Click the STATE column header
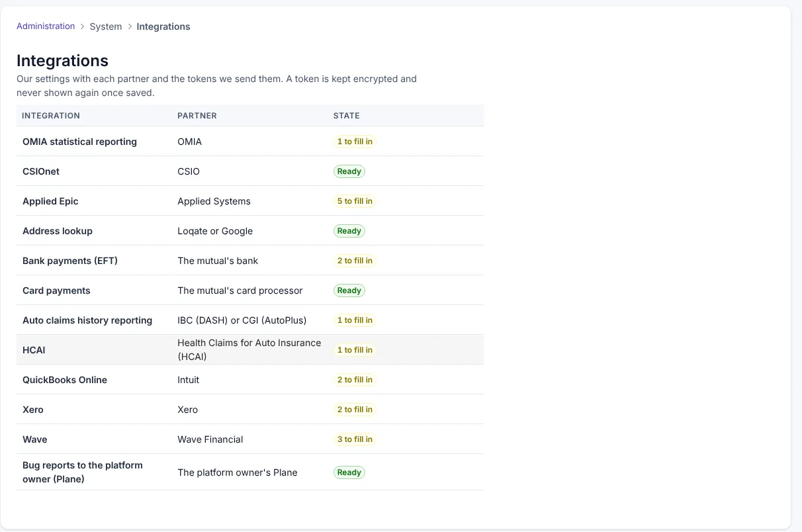This screenshot has height=532, width=802. coord(347,115)
